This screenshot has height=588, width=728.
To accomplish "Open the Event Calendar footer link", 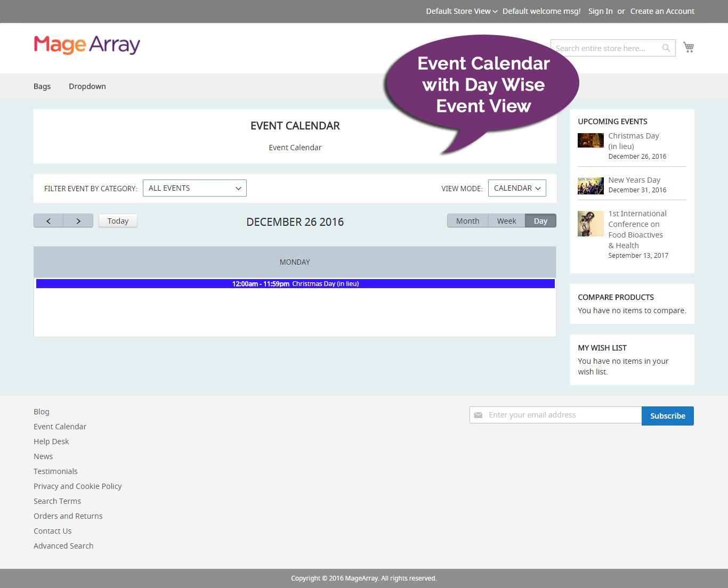I will [60, 426].
